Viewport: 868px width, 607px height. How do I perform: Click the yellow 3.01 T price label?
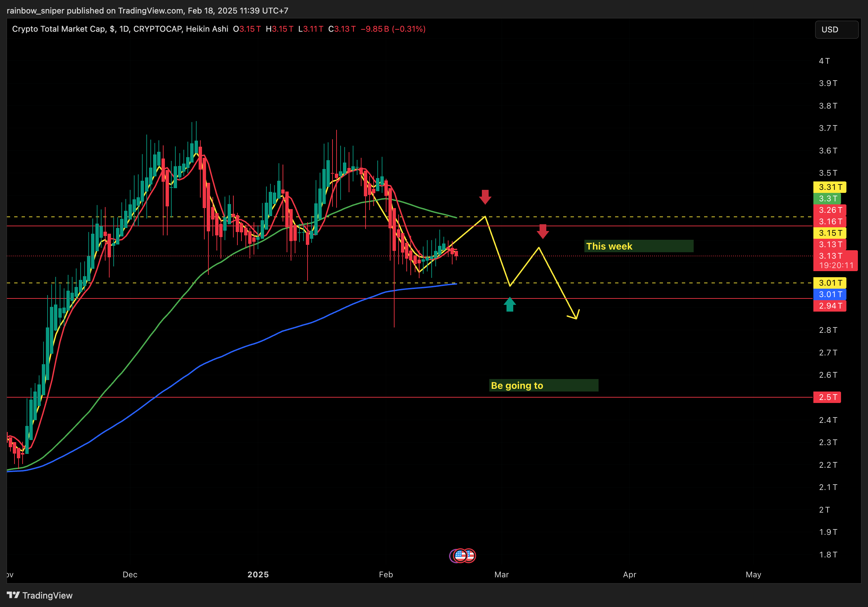830,283
